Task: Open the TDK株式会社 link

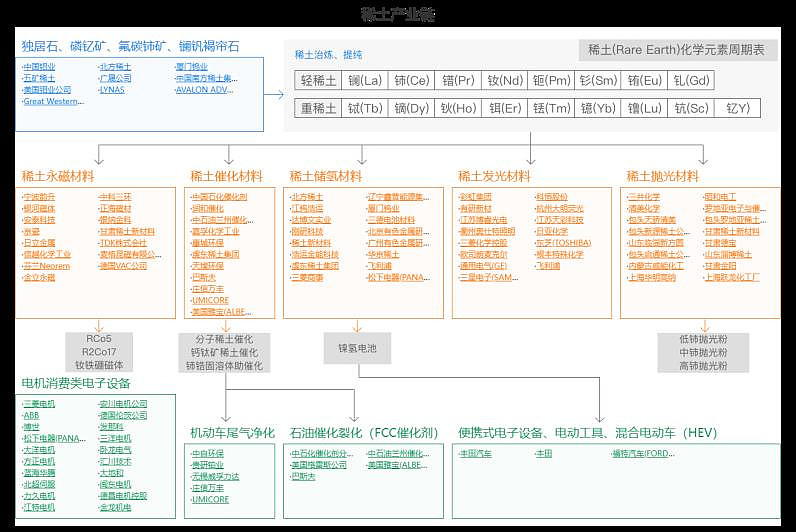Action: coord(123,243)
